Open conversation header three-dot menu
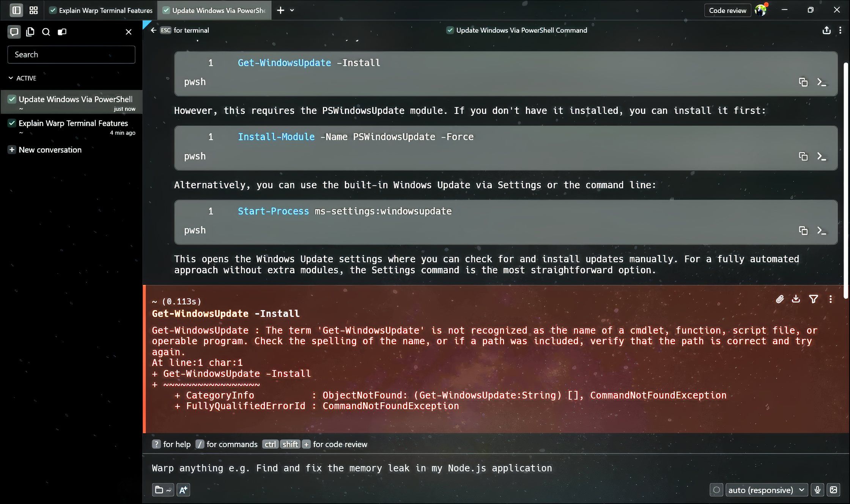Screen dimensions: 850x504 point(840,30)
